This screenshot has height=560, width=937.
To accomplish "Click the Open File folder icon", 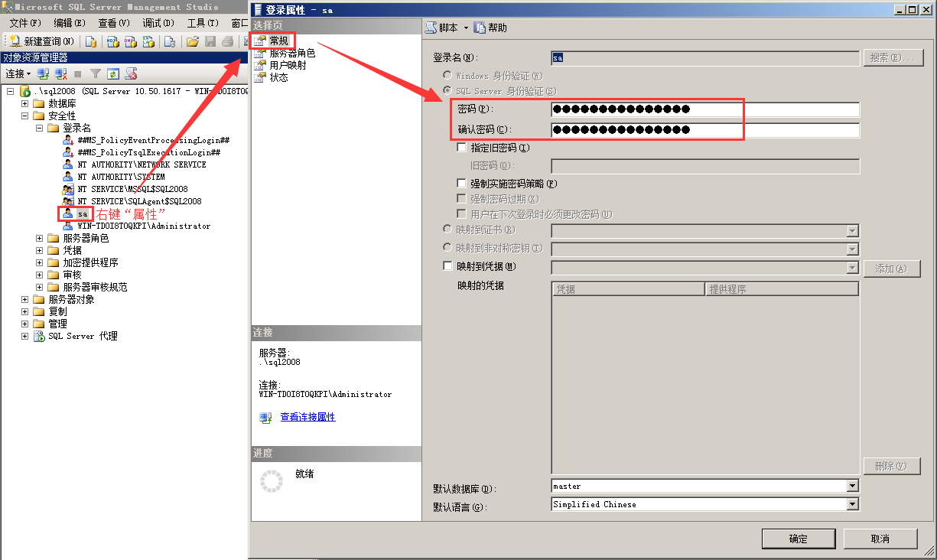I will click(193, 41).
